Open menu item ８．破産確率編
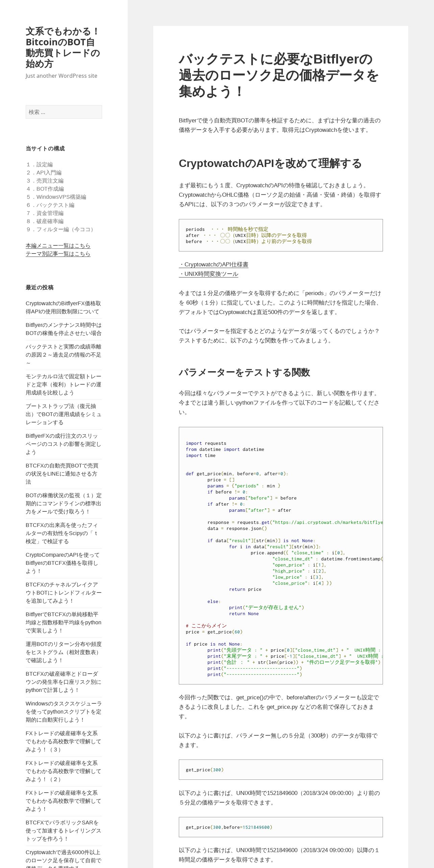This screenshot has height=868, width=434. point(45,221)
